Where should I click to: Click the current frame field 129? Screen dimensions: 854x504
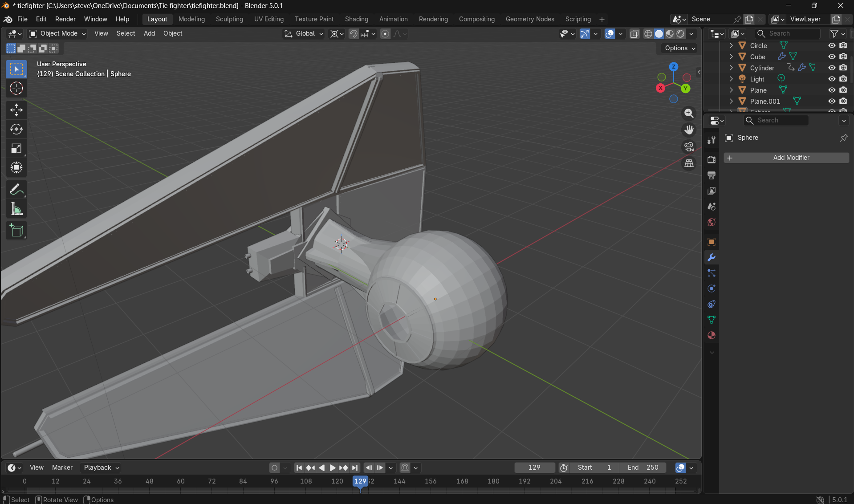[x=534, y=467]
